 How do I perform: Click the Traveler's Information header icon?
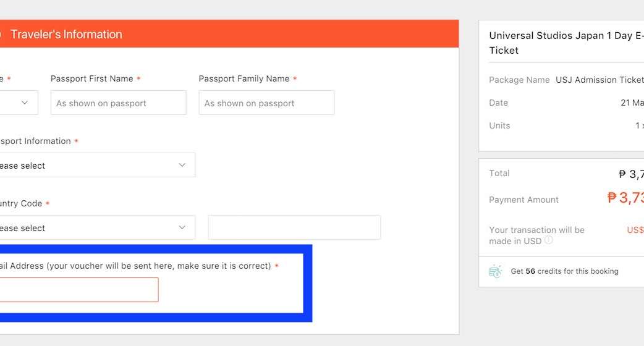(x=2, y=35)
